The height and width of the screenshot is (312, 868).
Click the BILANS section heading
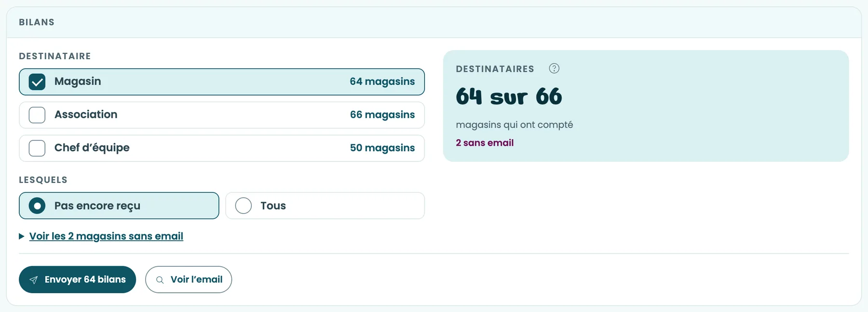click(37, 22)
